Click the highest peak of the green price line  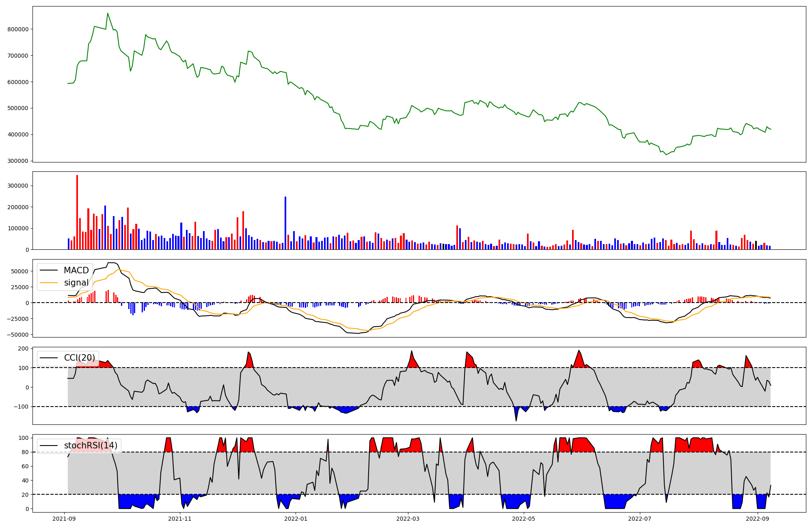(x=108, y=13)
